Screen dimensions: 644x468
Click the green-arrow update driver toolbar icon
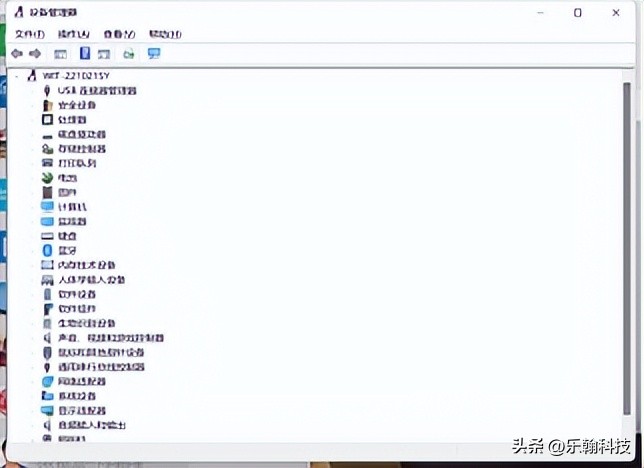click(129, 54)
